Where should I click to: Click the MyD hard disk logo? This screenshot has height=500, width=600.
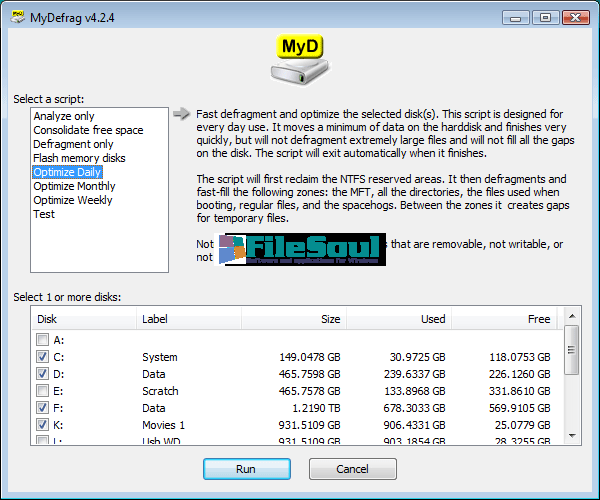[299, 62]
